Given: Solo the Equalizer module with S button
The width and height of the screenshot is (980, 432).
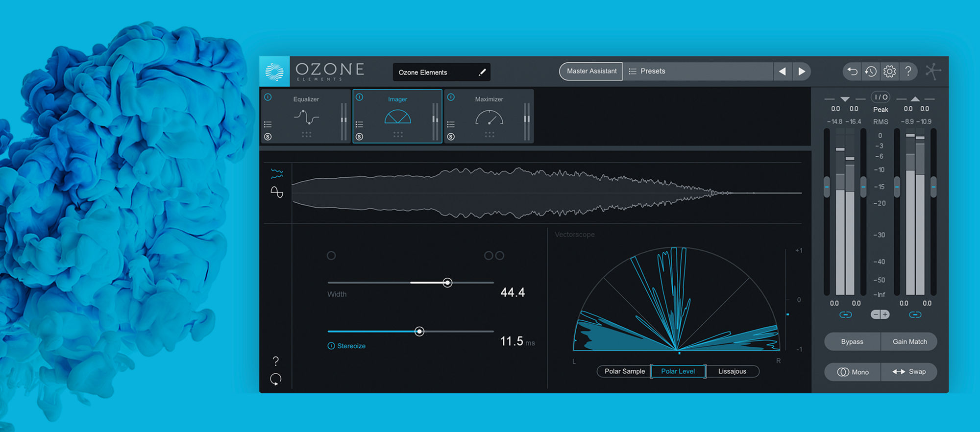Looking at the screenshot, I should click(268, 137).
